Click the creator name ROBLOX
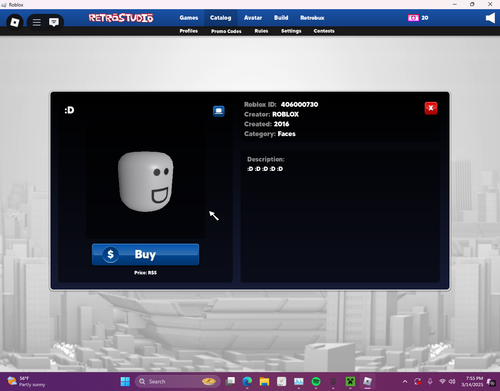 click(x=285, y=114)
